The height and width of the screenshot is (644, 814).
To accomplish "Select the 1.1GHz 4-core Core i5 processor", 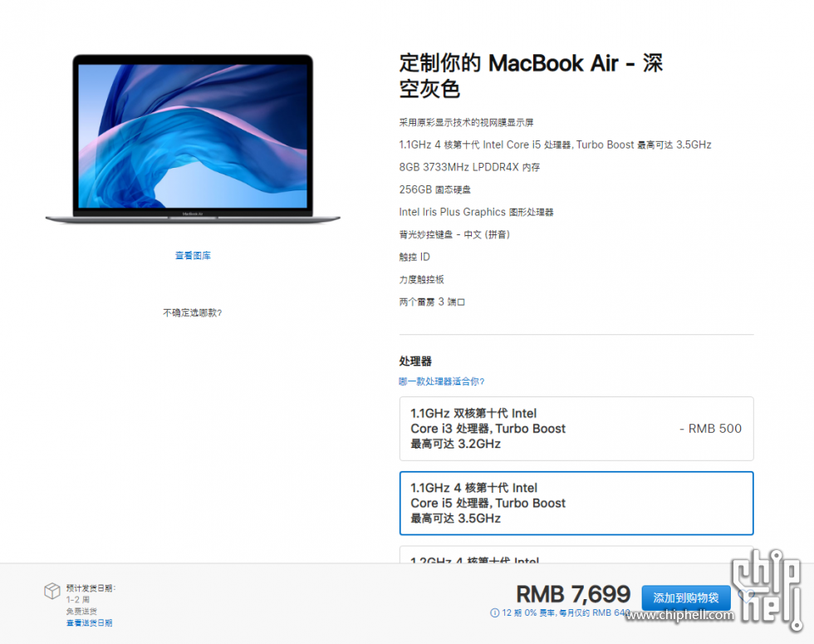I will tap(576, 503).
